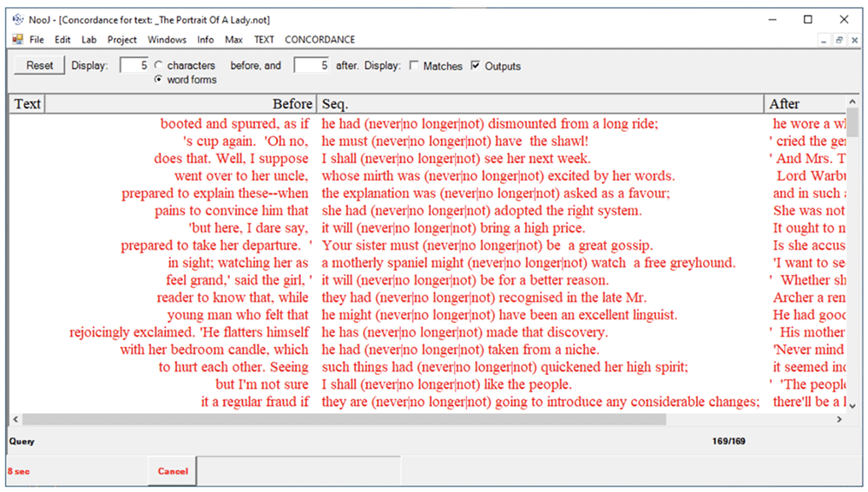This screenshot has width=868, height=492.
Task: Click the words-before number field
Action: [134, 65]
